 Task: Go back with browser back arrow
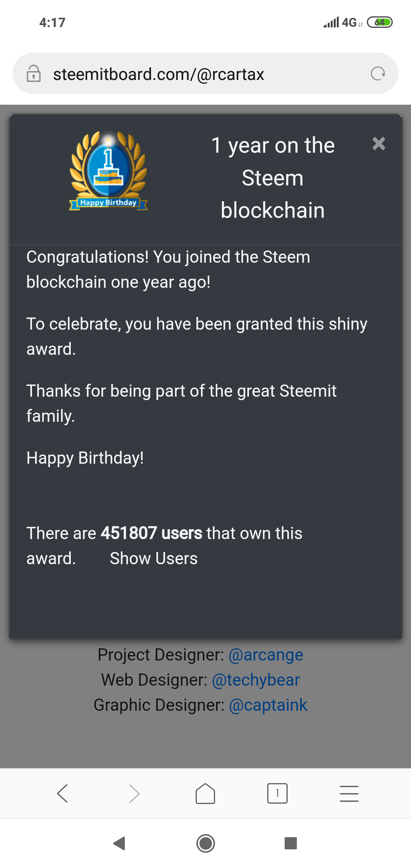click(x=62, y=794)
